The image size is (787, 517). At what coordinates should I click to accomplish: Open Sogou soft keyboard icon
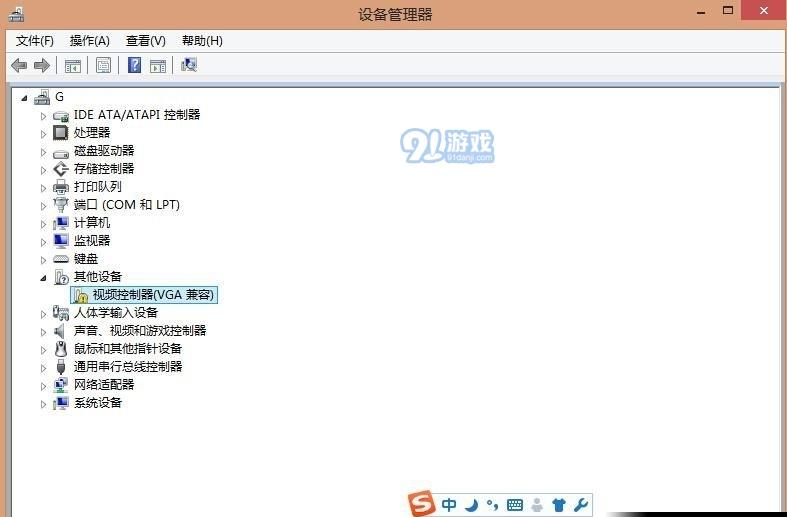pos(515,505)
